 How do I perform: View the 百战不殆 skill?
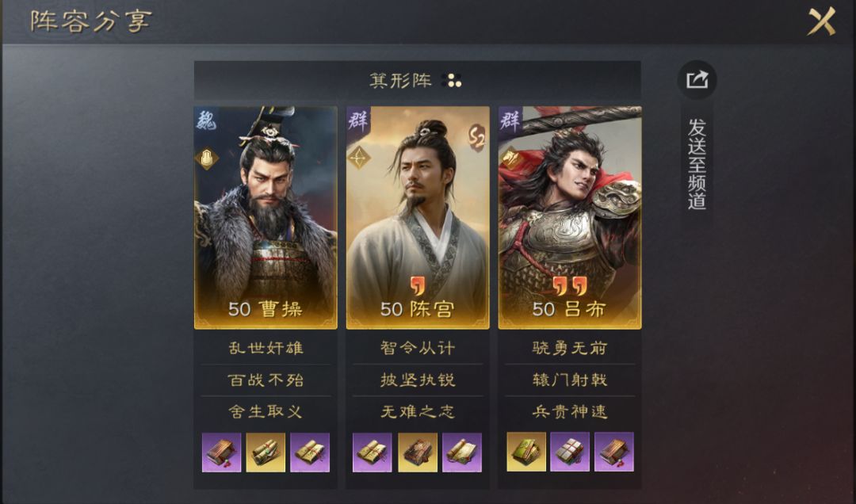(266, 380)
